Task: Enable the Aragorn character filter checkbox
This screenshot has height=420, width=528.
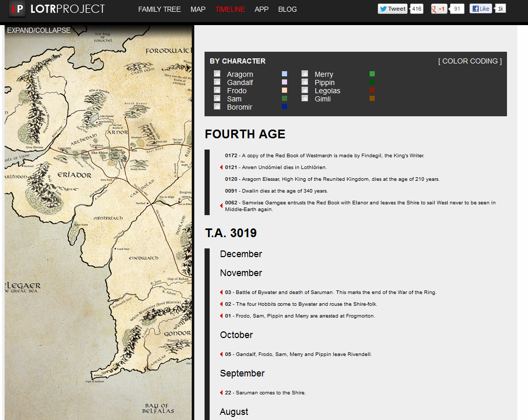Action: point(217,73)
